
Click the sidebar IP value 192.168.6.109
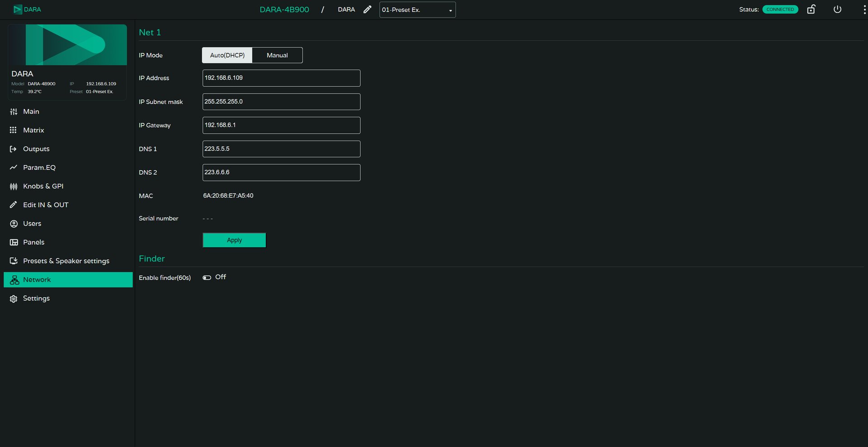[x=101, y=84]
